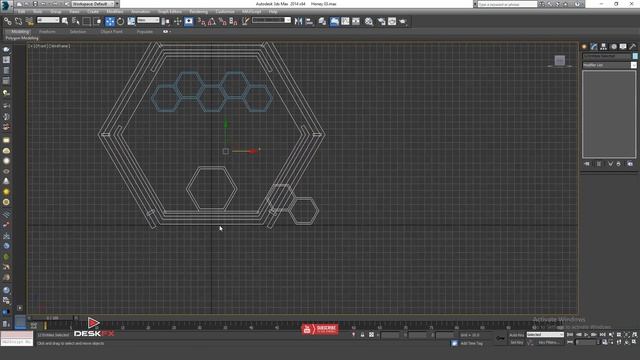Open the Customize menu
The width and height of the screenshot is (640, 360).
click(x=225, y=12)
